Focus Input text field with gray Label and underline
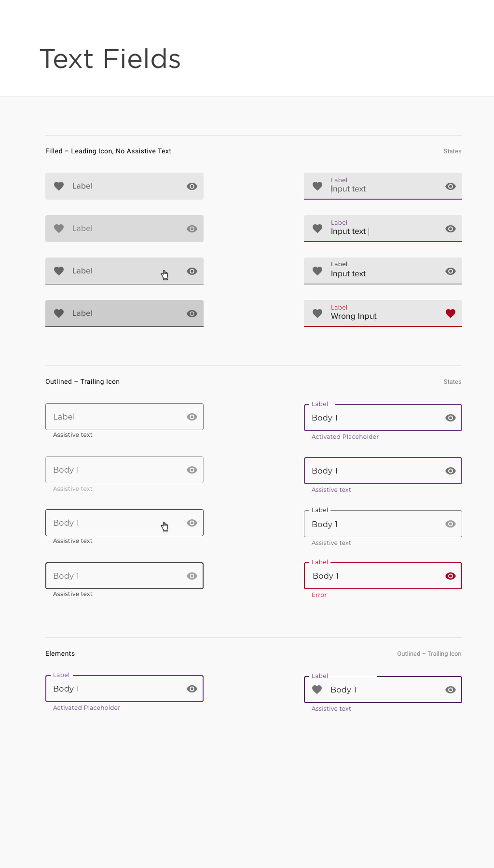Screen dimensions: 494x868 pos(383,271)
